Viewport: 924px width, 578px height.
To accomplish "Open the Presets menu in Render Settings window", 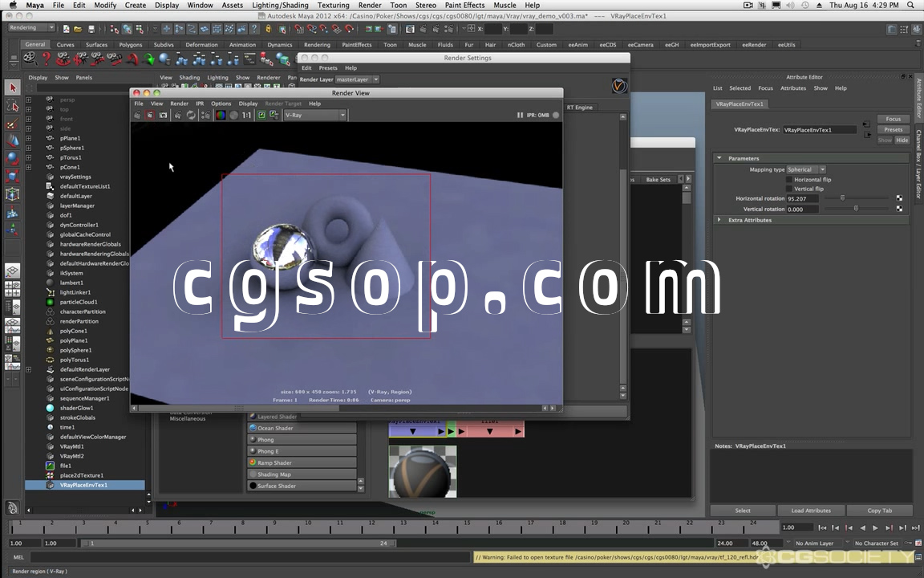I will [327, 67].
